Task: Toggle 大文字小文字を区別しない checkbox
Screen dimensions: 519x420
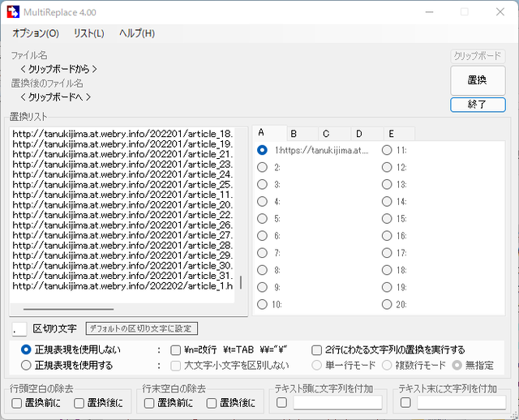Action: (175, 366)
